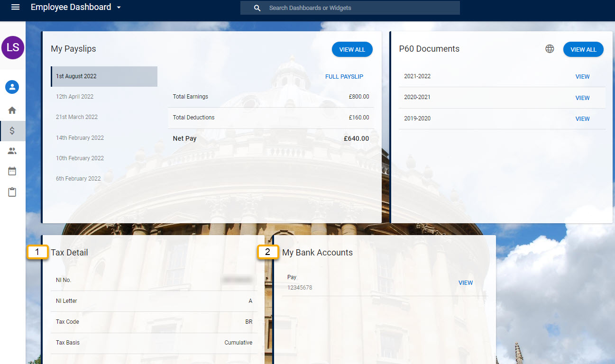Click the Employee Dashboard title
Image resolution: width=615 pixels, height=364 pixels.
click(71, 7)
